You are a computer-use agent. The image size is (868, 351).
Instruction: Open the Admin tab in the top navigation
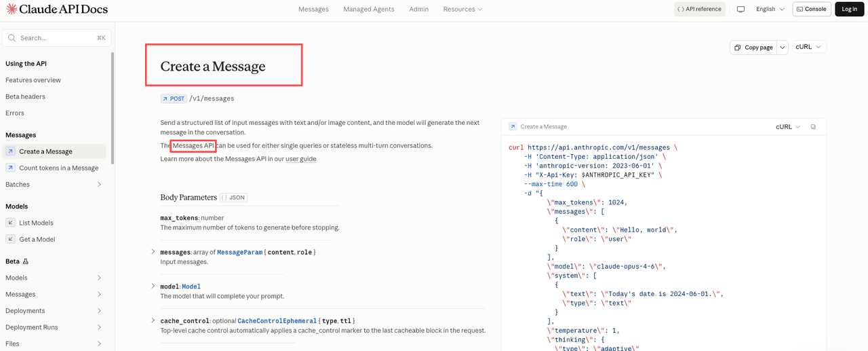[418, 10]
